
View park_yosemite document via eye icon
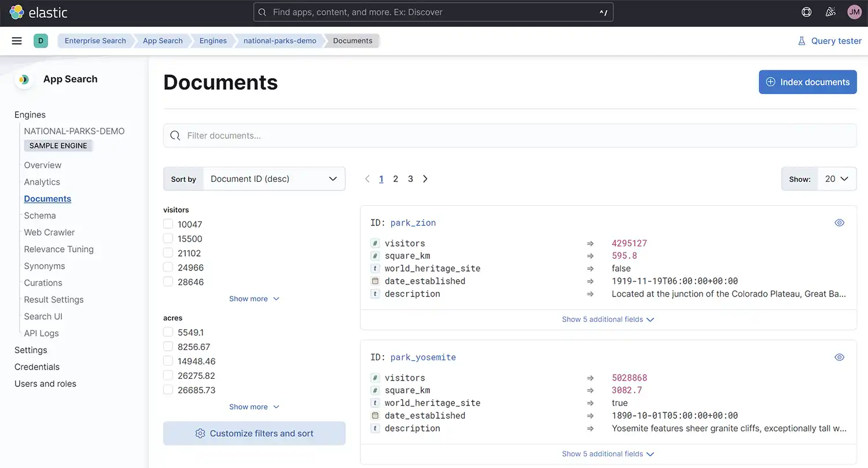pyautogui.click(x=840, y=357)
